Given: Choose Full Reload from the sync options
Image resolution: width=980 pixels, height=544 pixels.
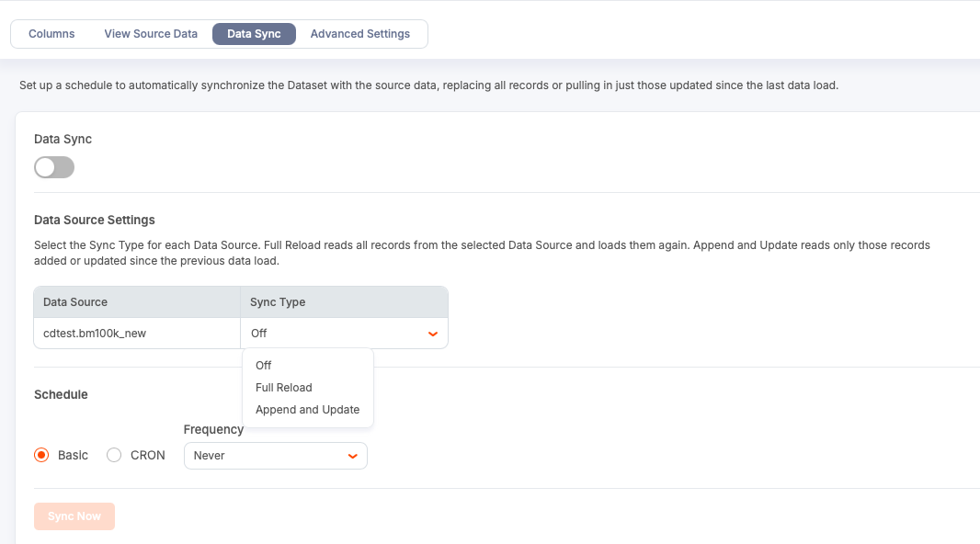Looking at the screenshot, I should click(283, 387).
